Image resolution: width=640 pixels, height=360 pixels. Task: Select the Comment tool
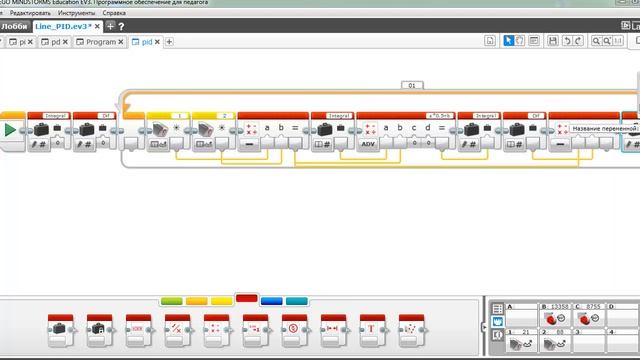[533, 40]
